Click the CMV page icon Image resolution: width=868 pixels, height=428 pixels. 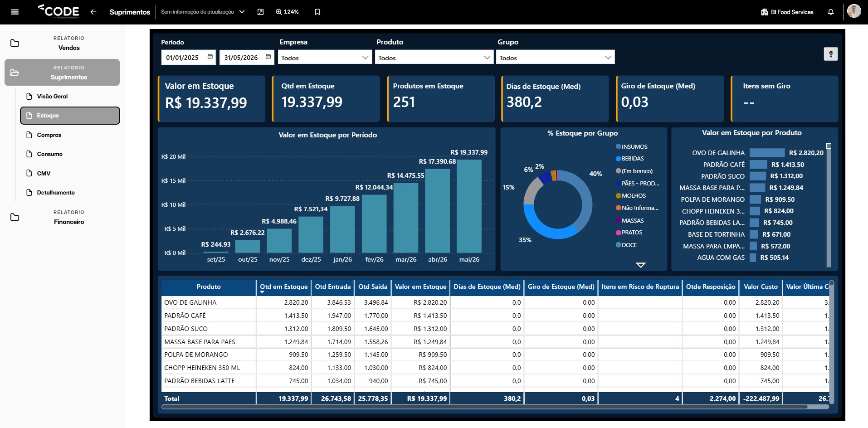29,173
